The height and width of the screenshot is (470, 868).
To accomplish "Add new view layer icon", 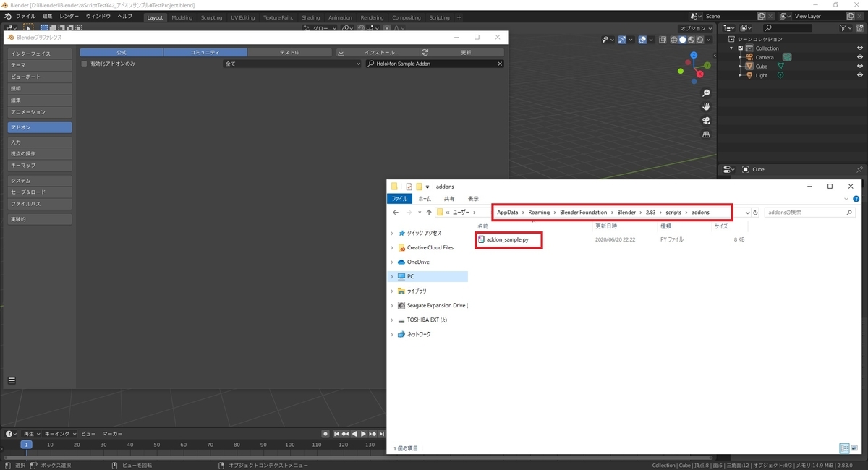I will pos(851,16).
